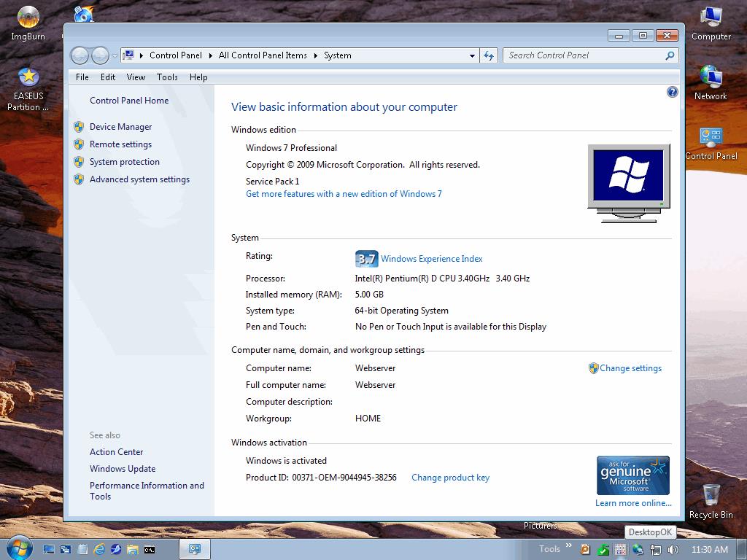Viewport: 747px width, 560px height.
Task: Click the DesktopOK grid tray icon
Action: [x=620, y=550]
